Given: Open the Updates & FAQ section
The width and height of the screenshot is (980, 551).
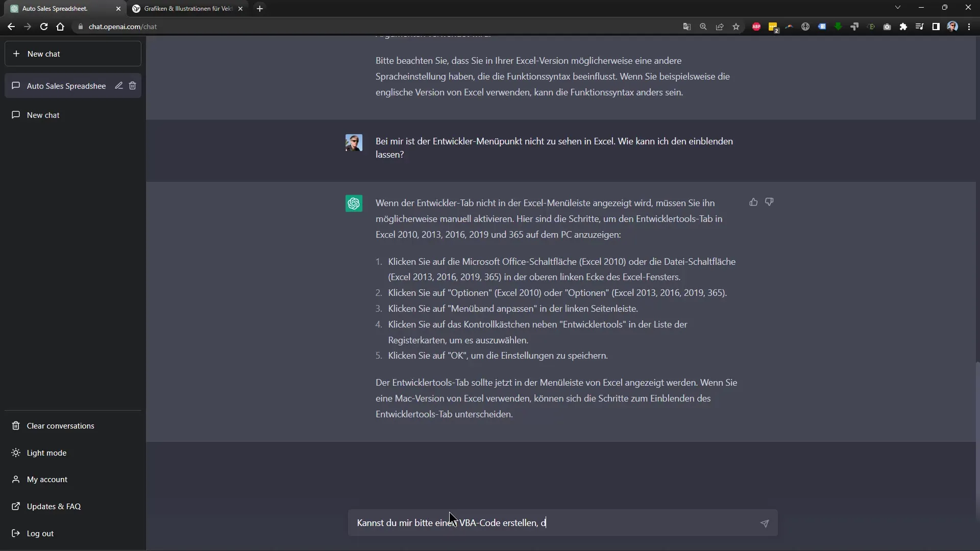Looking at the screenshot, I should [x=54, y=506].
